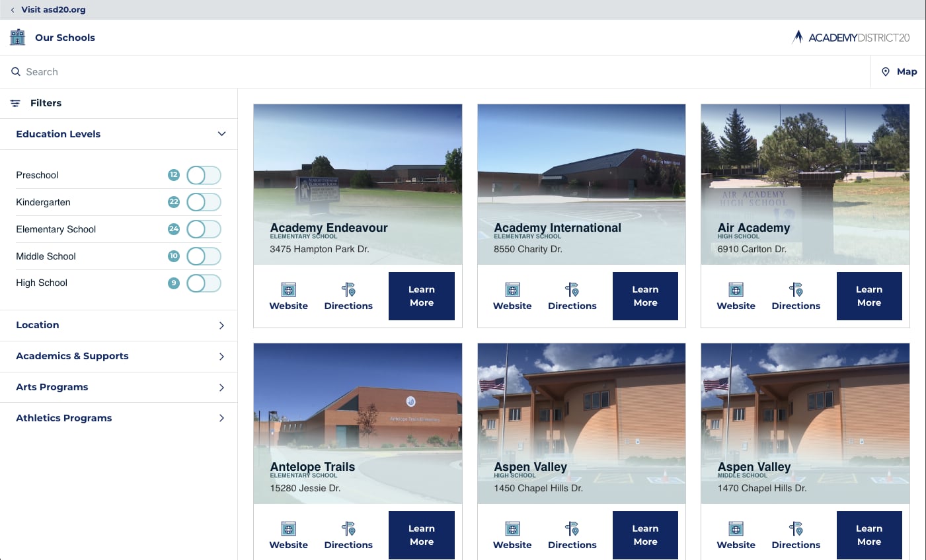Collapse the Education Levels chevron
This screenshot has width=926, height=560.
(221, 134)
